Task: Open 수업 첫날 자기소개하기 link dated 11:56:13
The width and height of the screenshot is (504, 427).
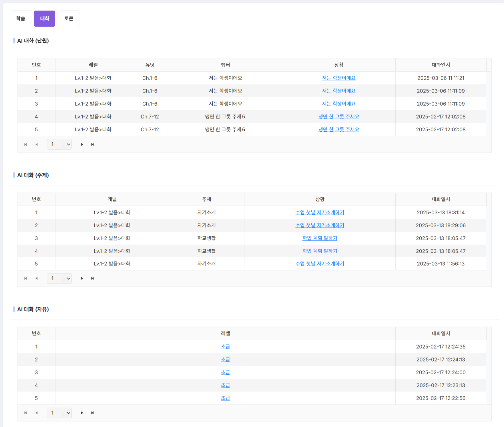Action: 320,264
